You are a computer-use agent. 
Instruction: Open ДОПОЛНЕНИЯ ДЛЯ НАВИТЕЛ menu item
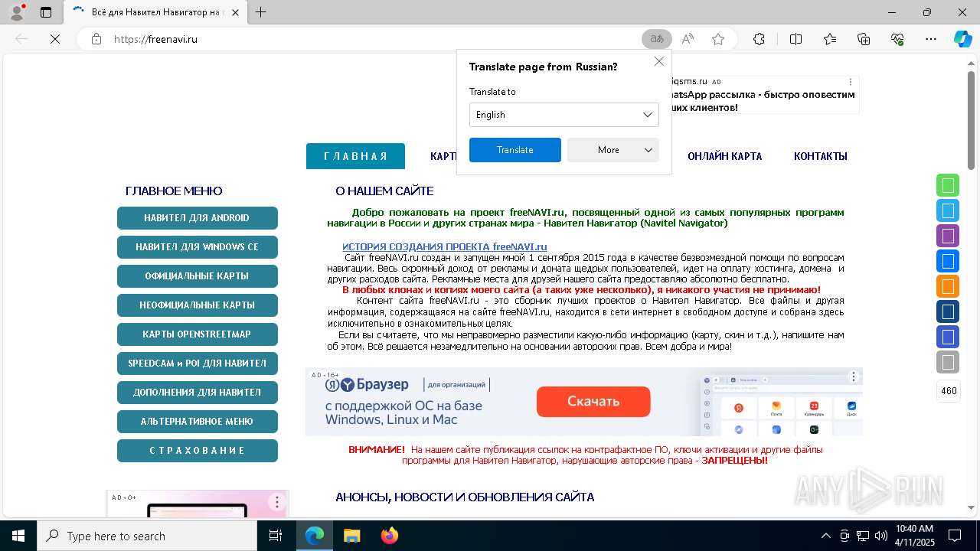198,393
